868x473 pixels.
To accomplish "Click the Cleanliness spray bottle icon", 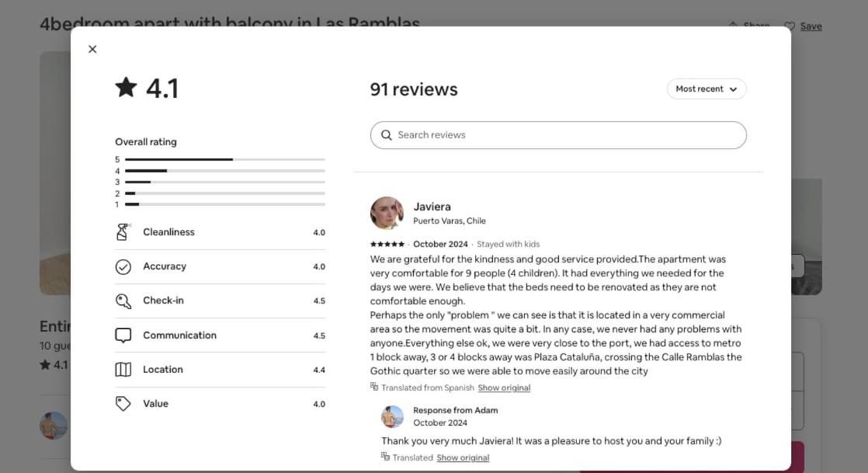I will click(123, 232).
